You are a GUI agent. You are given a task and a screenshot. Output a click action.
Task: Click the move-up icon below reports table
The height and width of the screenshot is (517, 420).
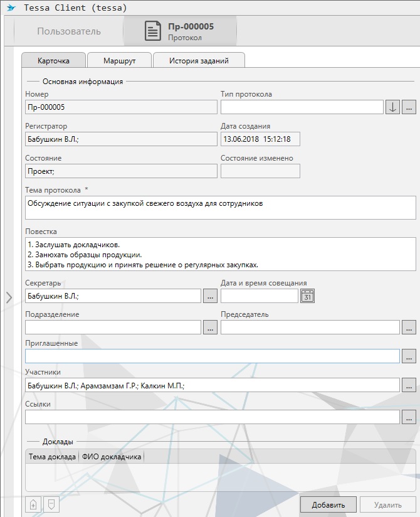pos(33,504)
